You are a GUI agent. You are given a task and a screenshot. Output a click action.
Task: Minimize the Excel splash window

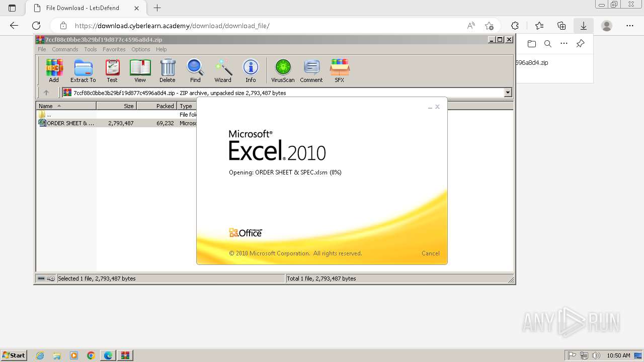pyautogui.click(x=430, y=107)
